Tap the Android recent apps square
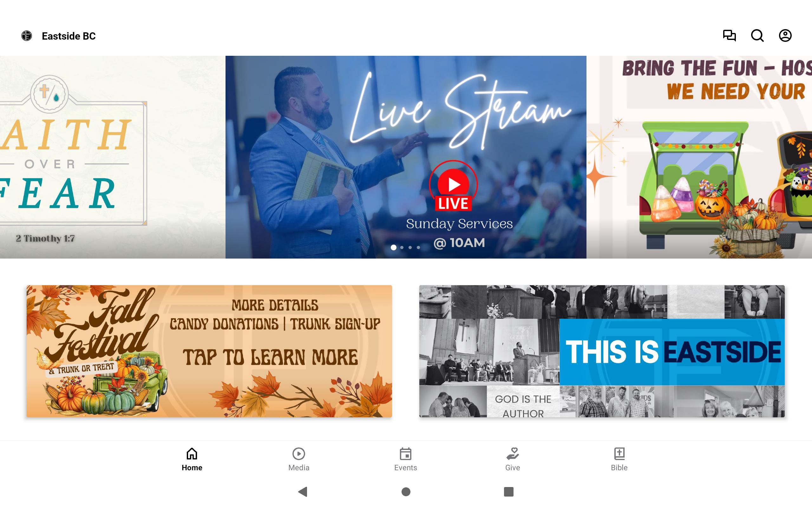This screenshot has height=507, width=812. pyautogui.click(x=509, y=491)
